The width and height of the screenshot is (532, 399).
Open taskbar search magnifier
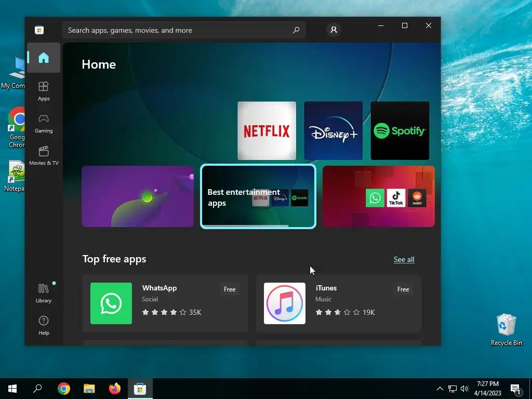click(x=37, y=389)
